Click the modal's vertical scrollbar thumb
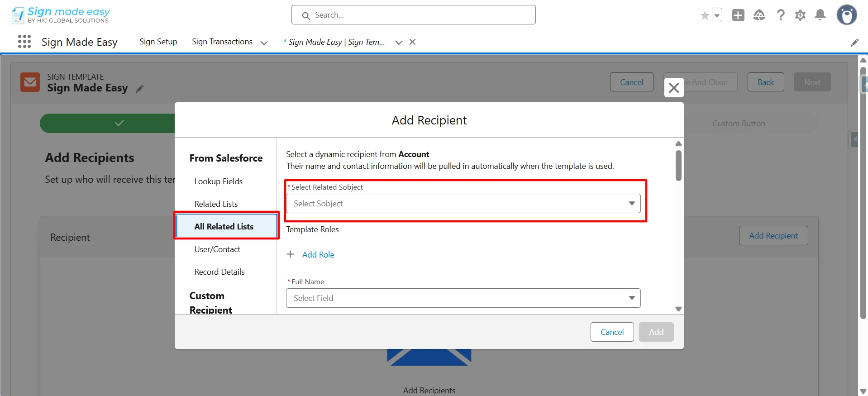The image size is (868, 396). pos(678,166)
